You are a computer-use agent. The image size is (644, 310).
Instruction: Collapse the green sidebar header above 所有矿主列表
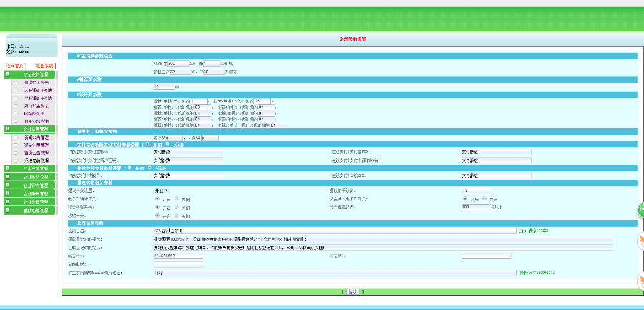click(x=30, y=74)
